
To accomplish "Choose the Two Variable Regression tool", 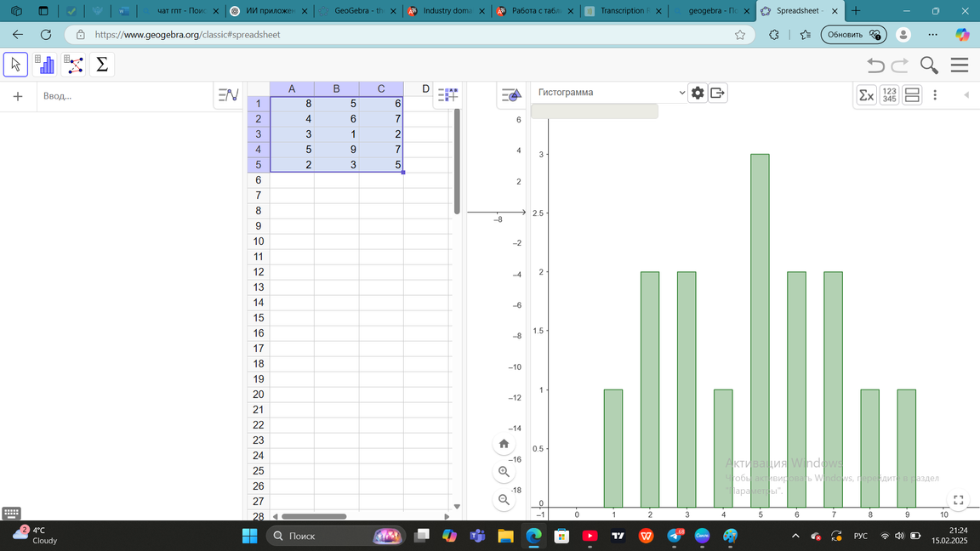I will [74, 65].
